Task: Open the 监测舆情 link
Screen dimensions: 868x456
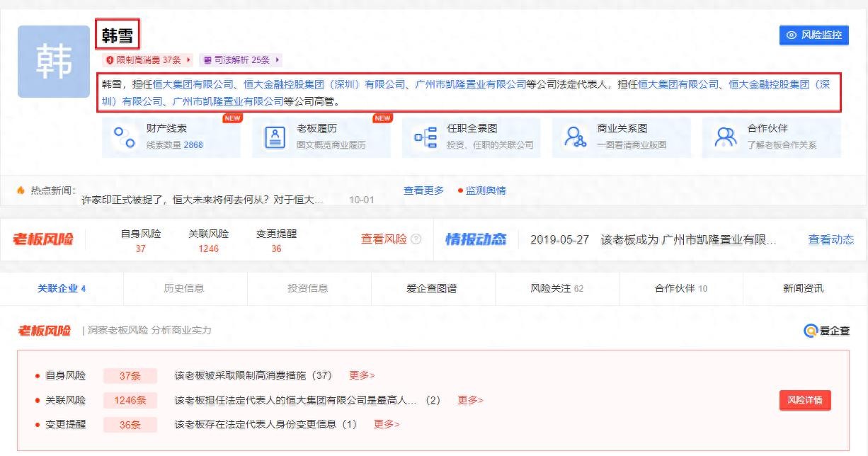Action: [485, 190]
